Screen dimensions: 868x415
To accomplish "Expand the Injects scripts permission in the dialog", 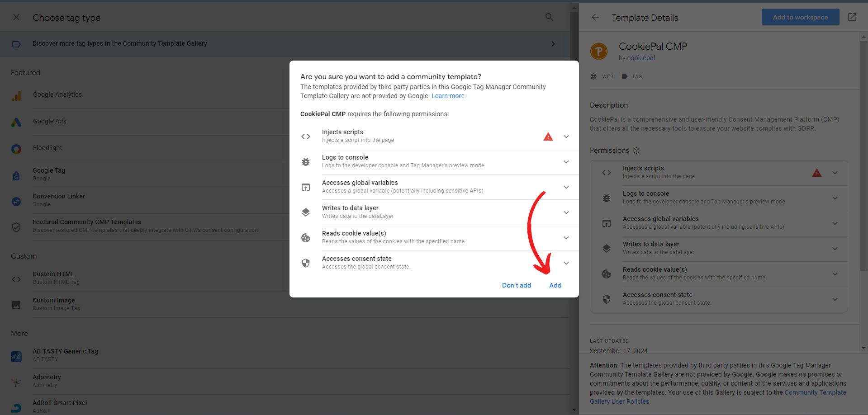I will [566, 136].
